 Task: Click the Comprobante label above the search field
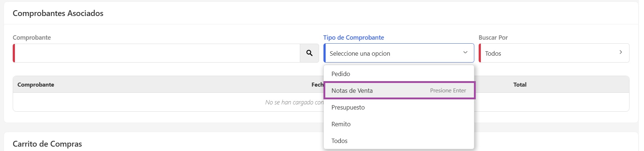(x=32, y=37)
